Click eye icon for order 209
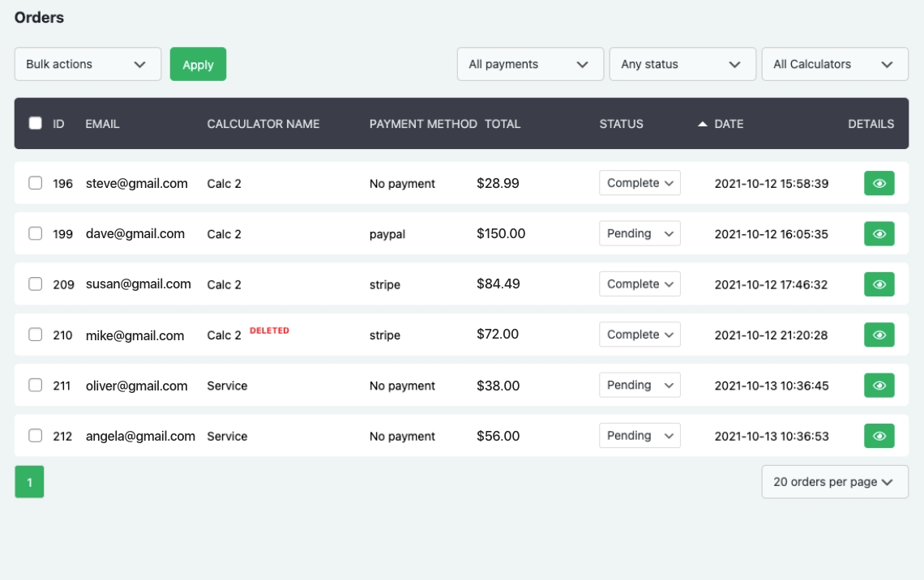 click(879, 284)
